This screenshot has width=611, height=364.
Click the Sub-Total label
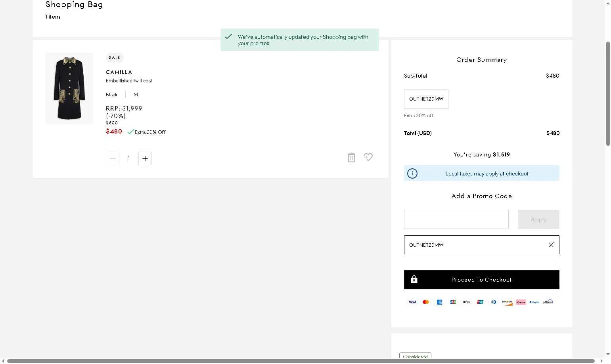[x=416, y=76]
